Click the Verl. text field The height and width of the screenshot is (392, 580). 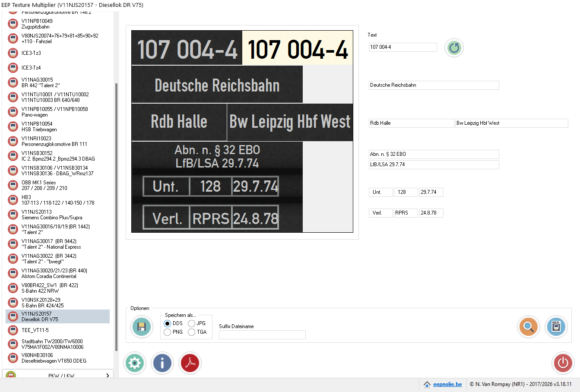[x=381, y=213]
